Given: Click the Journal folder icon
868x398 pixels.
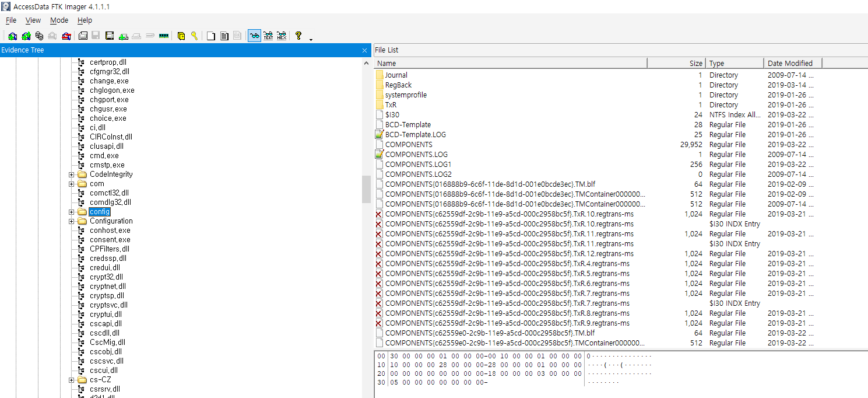Looking at the screenshot, I should (379, 75).
